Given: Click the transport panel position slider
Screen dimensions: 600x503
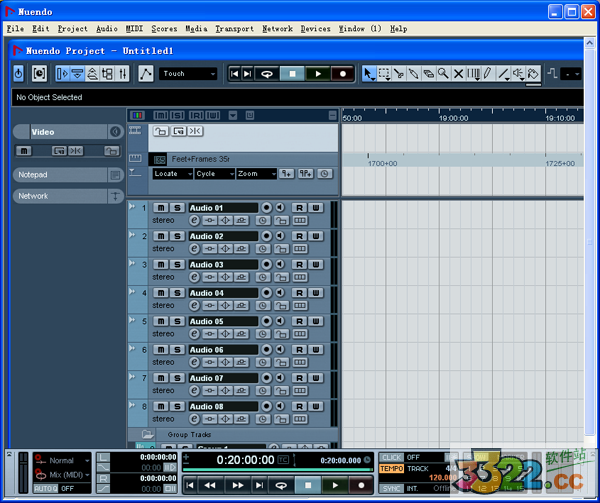Looking at the screenshot, I should pos(277,469).
